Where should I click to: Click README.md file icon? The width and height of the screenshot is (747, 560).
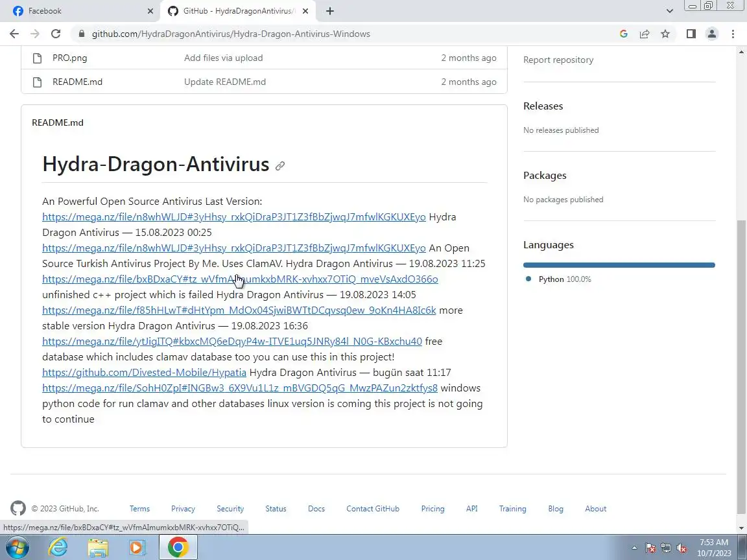[37, 82]
